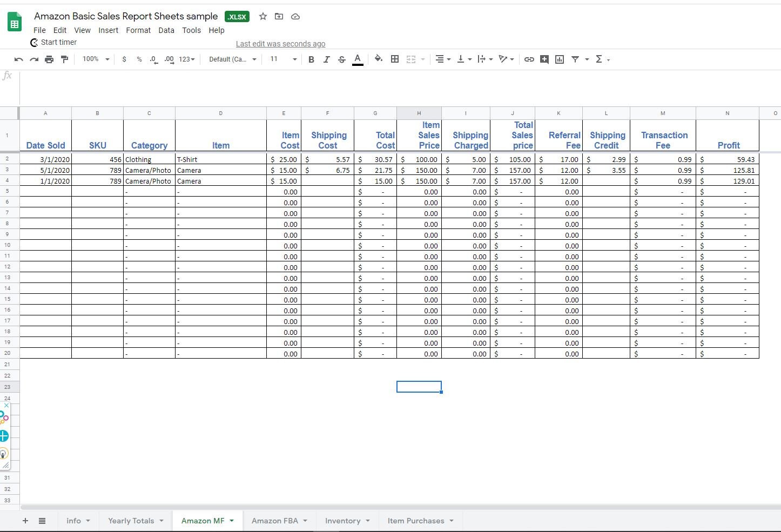Open version history via Last edit link
This screenshot has width=781, height=532.
pos(281,44)
